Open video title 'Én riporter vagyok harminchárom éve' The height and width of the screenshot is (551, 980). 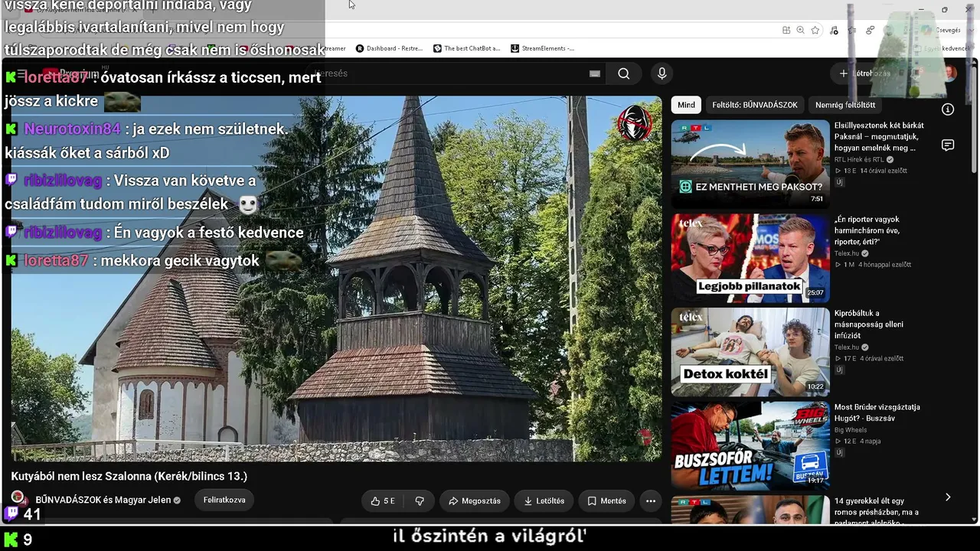[x=867, y=230]
